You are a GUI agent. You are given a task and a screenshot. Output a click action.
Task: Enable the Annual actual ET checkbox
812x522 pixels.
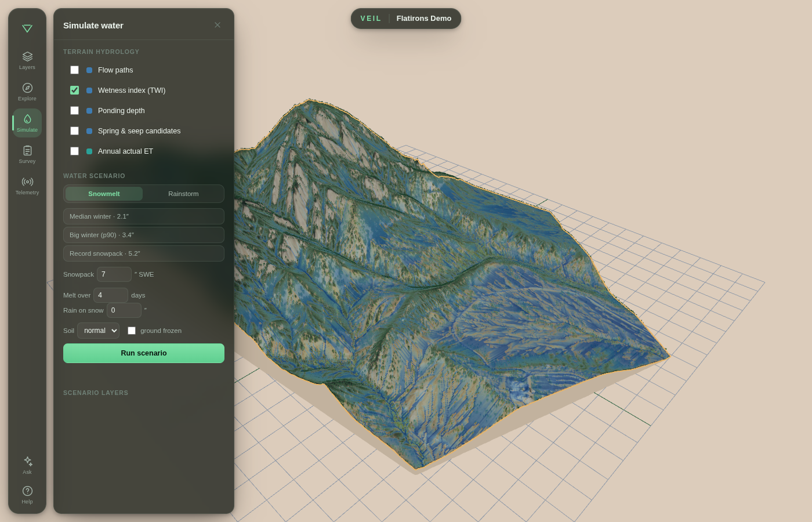(74, 151)
